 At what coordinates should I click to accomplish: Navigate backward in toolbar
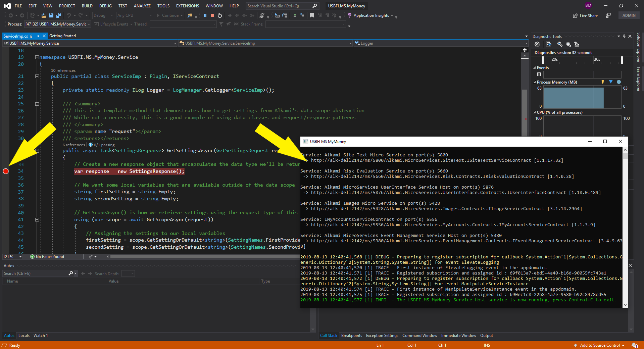pyautogui.click(x=11, y=15)
